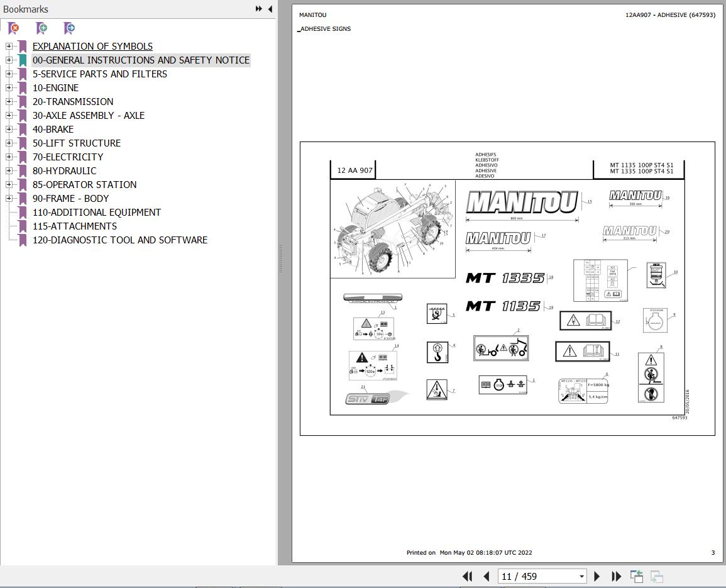Expand the 90-FRAME - BODY bookmark node
Image resolution: width=726 pixels, height=588 pixels.
coord(9,198)
